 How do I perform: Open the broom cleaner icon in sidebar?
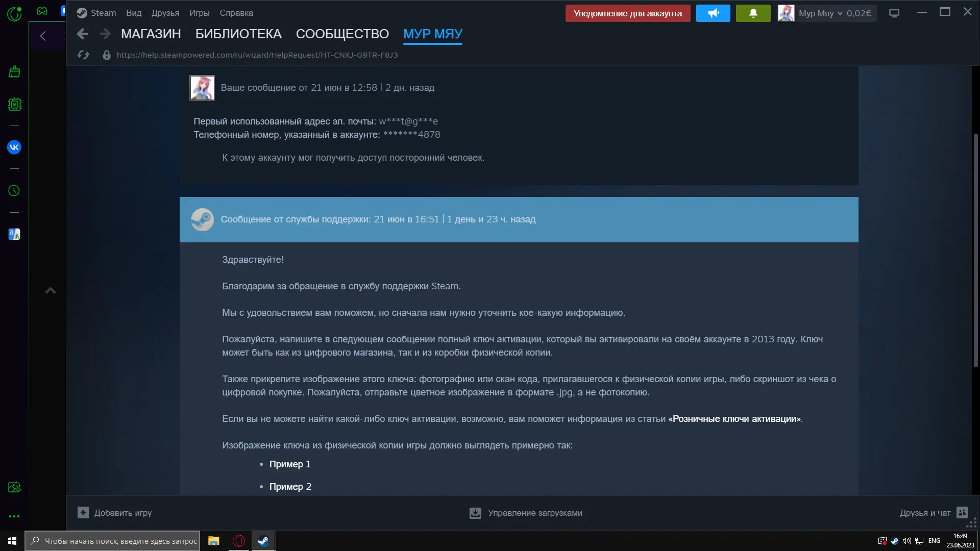(14, 72)
